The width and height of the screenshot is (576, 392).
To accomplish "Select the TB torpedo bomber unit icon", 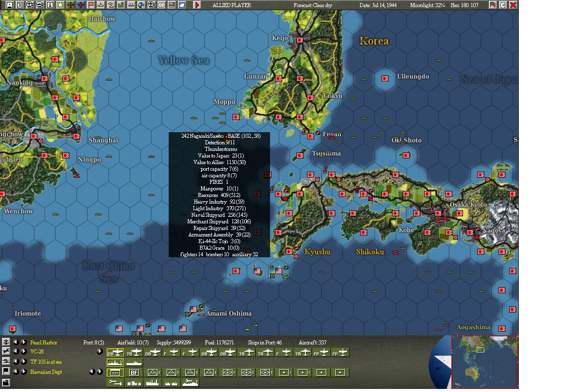I will pos(134,352).
